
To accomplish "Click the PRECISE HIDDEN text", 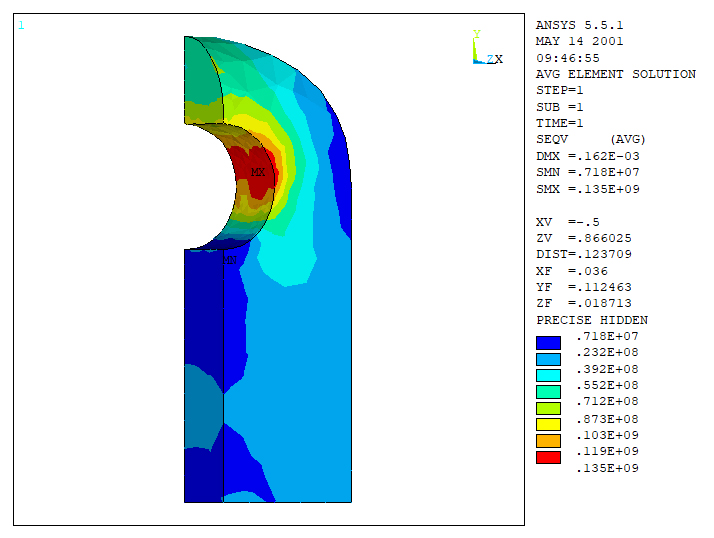I will coord(592,320).
